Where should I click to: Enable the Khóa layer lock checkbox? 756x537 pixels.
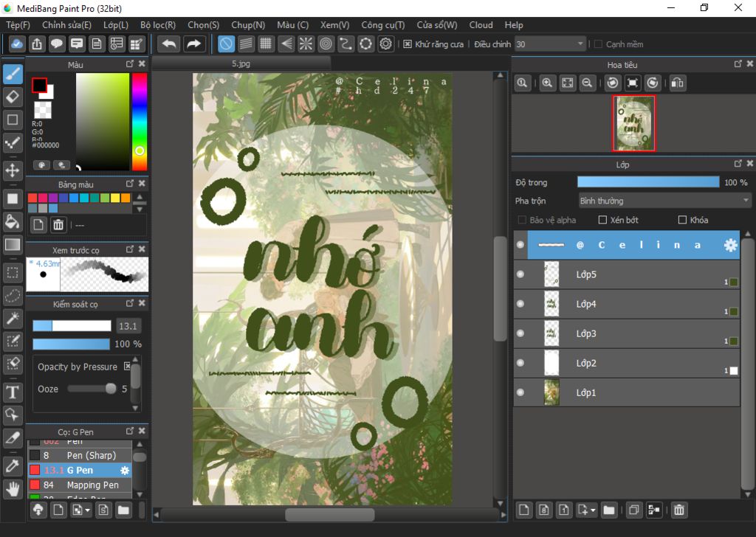point(682,220)
